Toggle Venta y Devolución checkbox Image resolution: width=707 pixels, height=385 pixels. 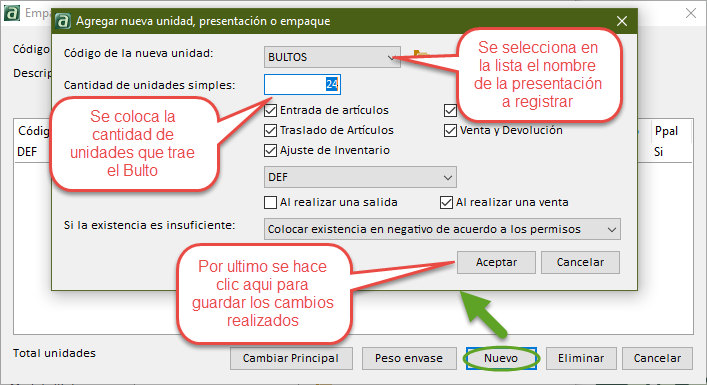click(450, 130)
